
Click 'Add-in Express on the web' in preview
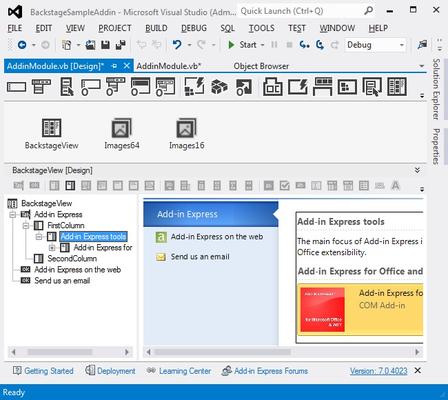(x=217, y=237)
